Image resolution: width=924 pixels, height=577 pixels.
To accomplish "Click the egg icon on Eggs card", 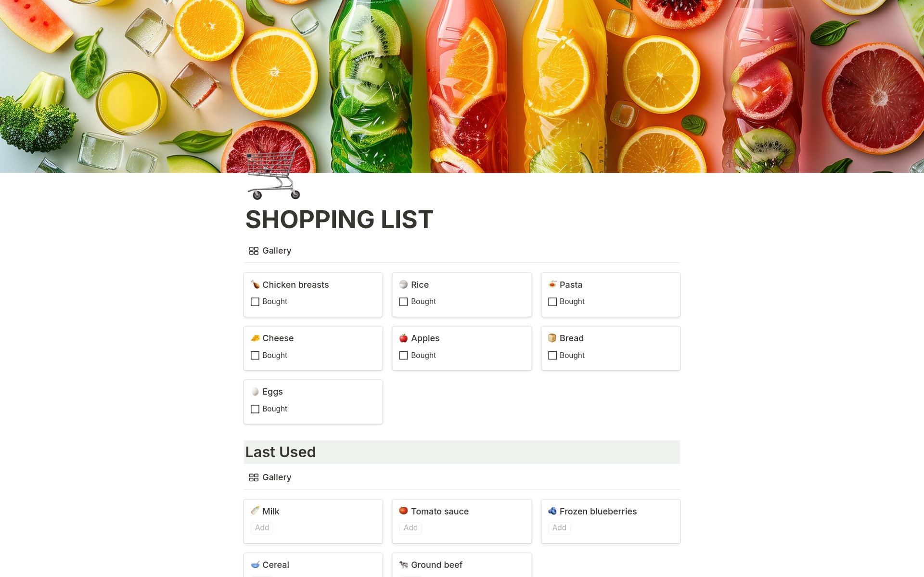I will click(x=255, y=392).
